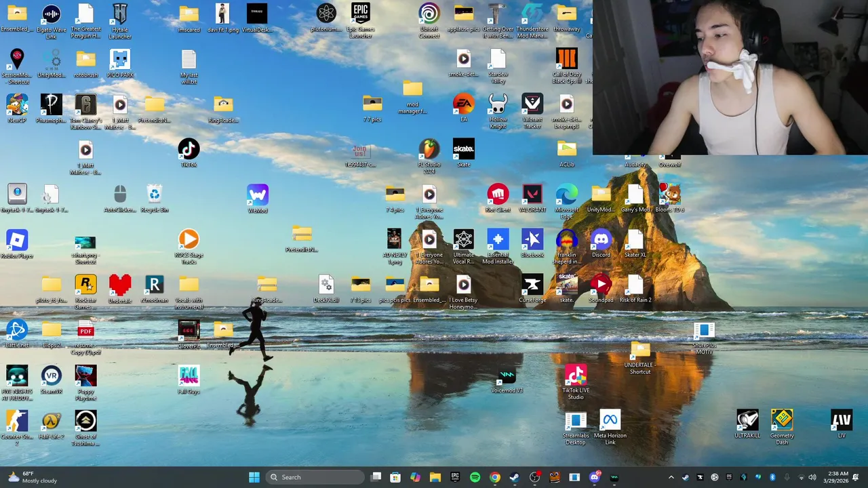The image size is (868, 488).
Task: Open Spotify from the taskbar
Action: (475, 477)
